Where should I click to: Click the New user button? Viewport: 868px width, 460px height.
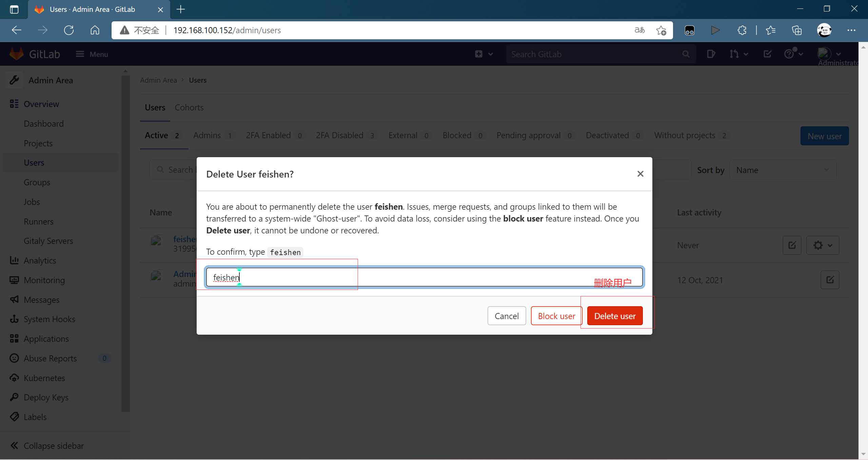click(825, 136)
